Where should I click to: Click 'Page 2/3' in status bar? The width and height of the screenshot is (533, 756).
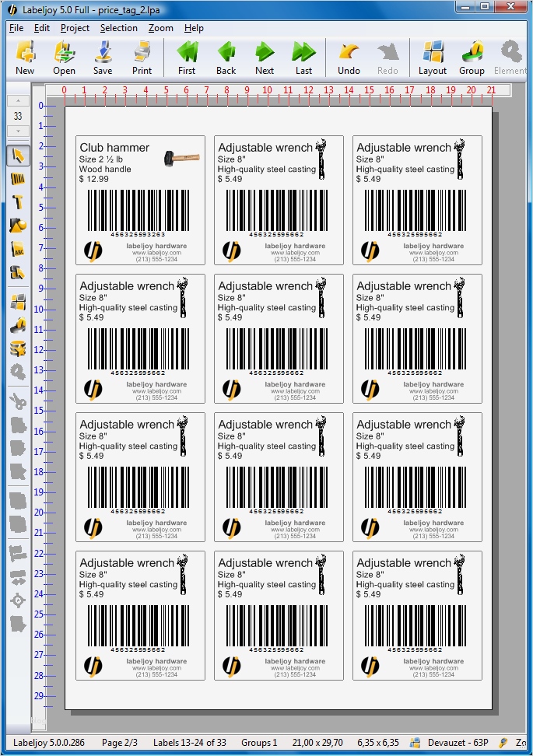pos(121,743)
